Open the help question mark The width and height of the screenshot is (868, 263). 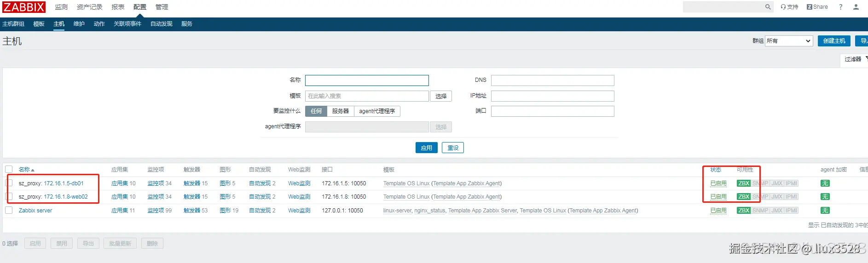[x=841, y=7]
